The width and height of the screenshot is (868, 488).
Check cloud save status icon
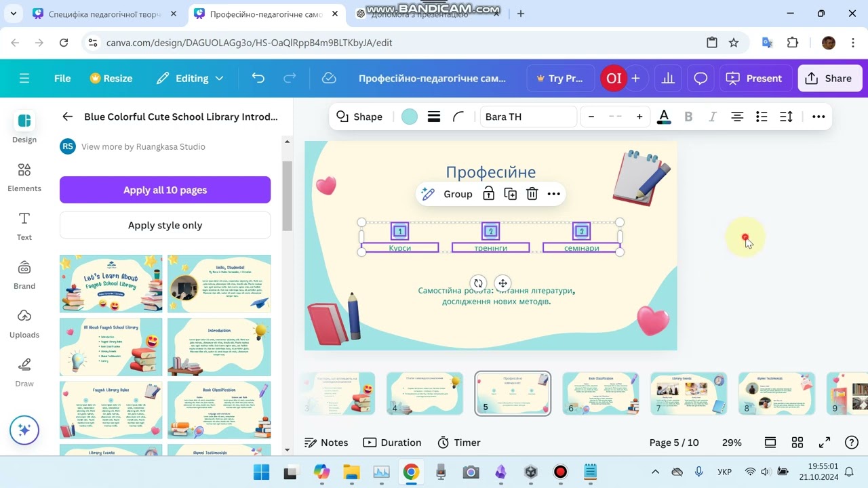click(x=329, y=79)
